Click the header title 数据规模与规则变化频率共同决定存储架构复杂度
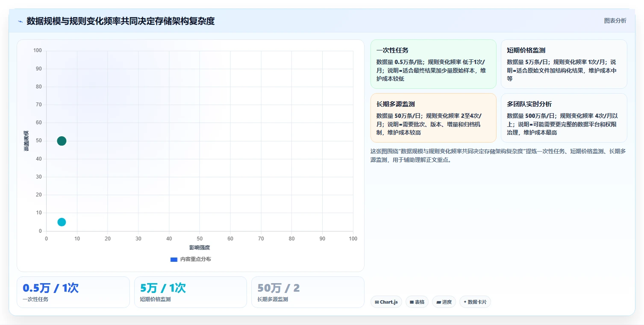 pyautogui.click(x=121, y=21)
